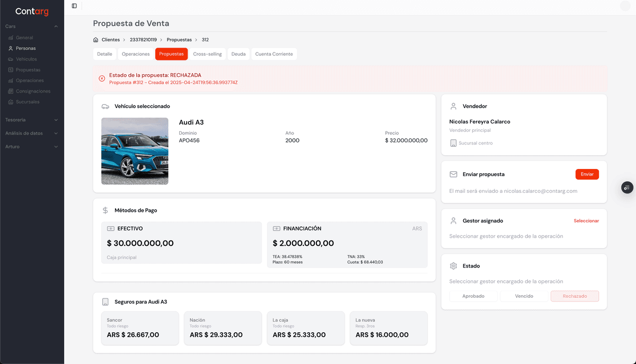The width and height of the screenshot is (636, 364).
Task: Open General in the Cars menu
Action: [24, 38]
